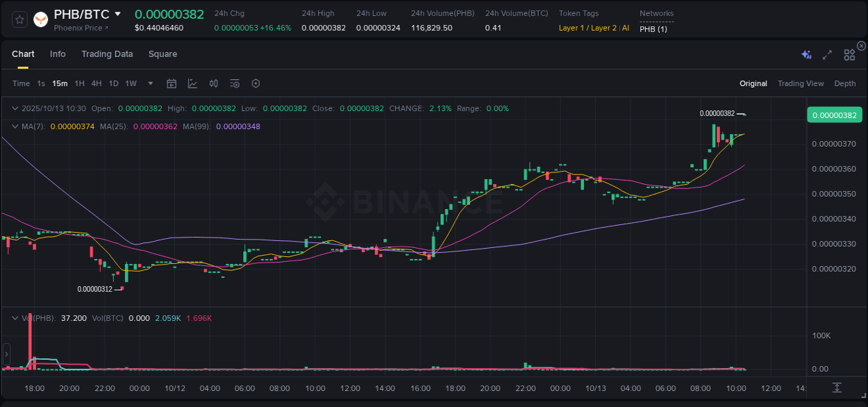Collapse the Vol(PHB) volume pane
Screen dimensions: 868x407
coord(15,318)
